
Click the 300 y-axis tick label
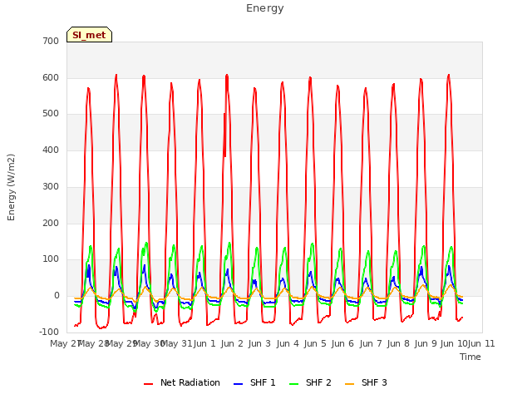click(x=51, y=186)
